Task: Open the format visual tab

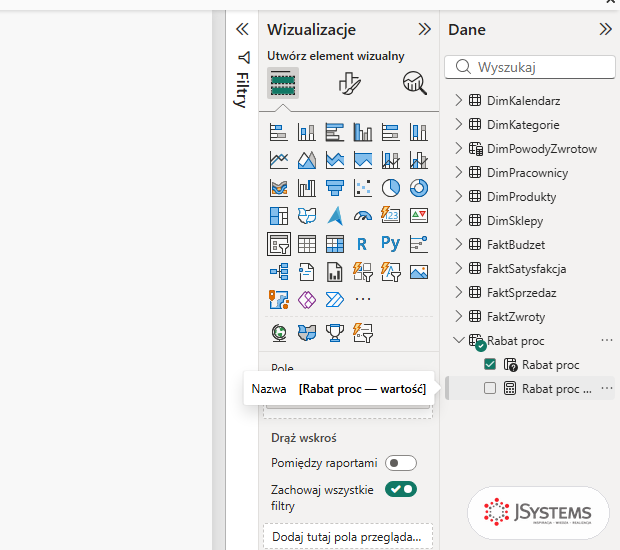Action: tap(349, 83)
